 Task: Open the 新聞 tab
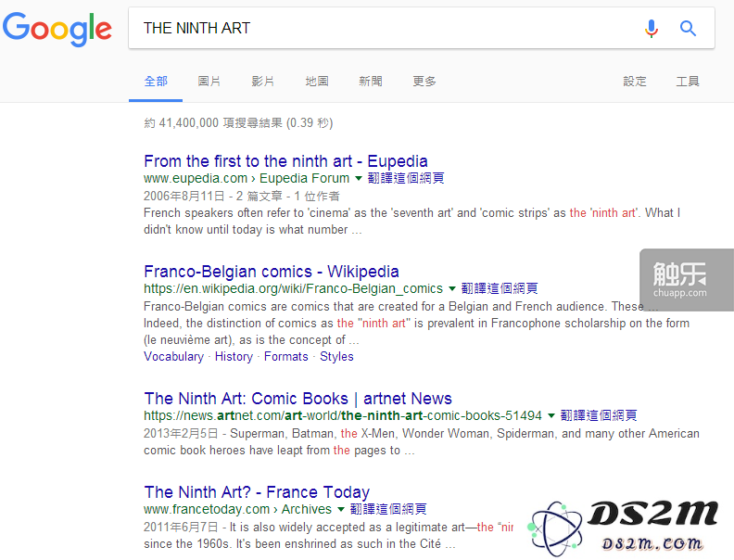(371, 82)
